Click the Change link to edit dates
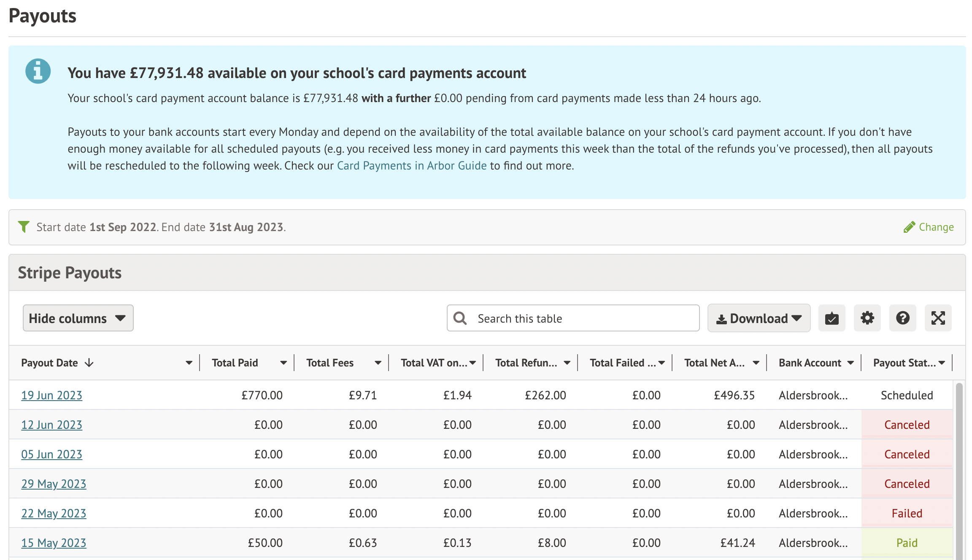This screenshot has width=972, height=560. 937,226
